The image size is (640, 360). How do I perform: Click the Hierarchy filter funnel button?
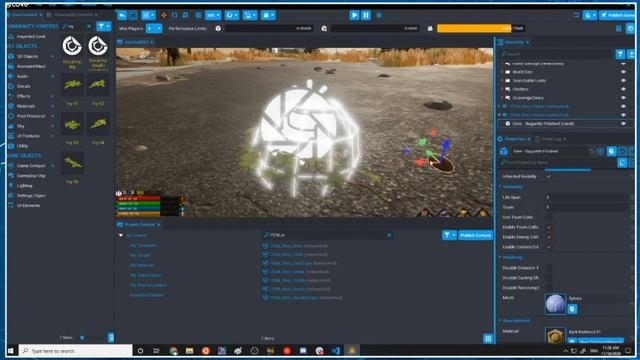620,54
